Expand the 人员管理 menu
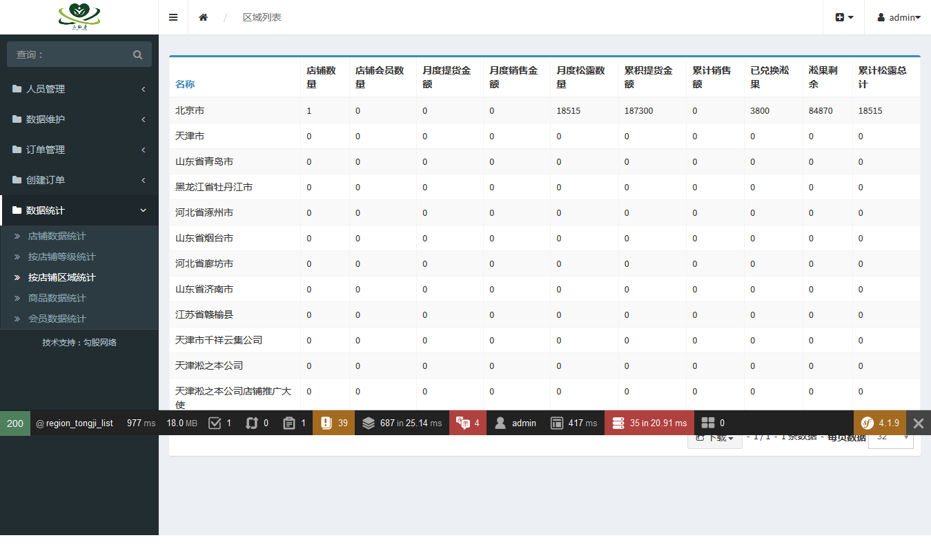Screen dimensions: 931x560 tap(79, 89)
